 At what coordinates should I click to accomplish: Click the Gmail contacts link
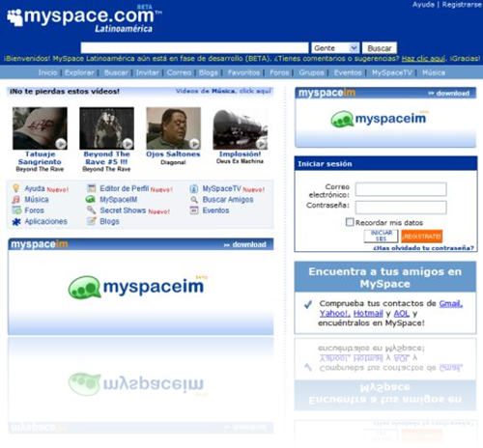451,303
